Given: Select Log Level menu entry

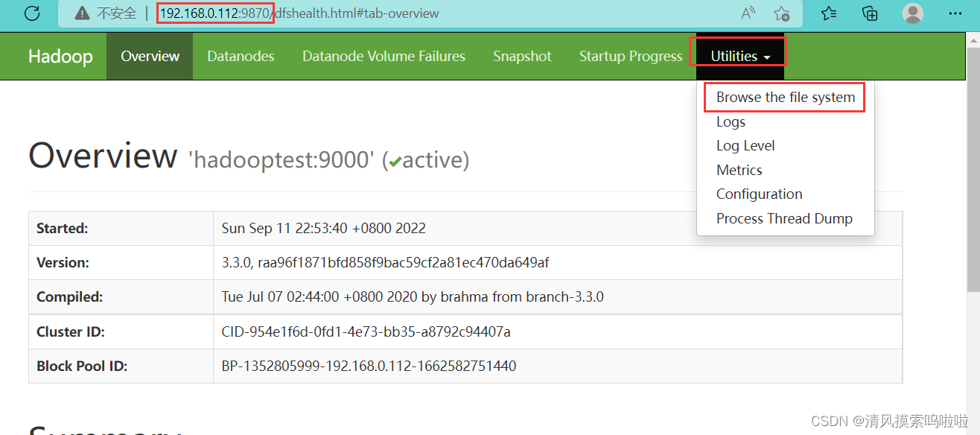Looking at the screenshot, I should [x=785, y=146].
